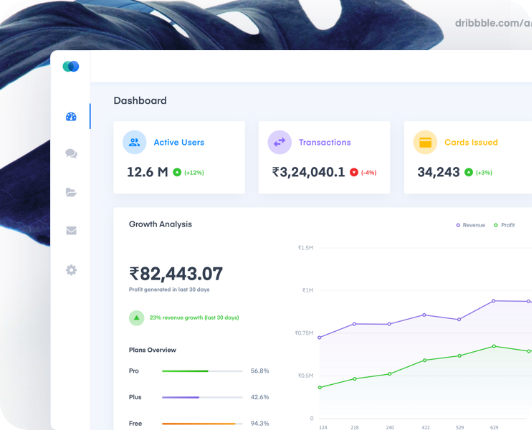Click the (+3%) change label

click(484, 173)
